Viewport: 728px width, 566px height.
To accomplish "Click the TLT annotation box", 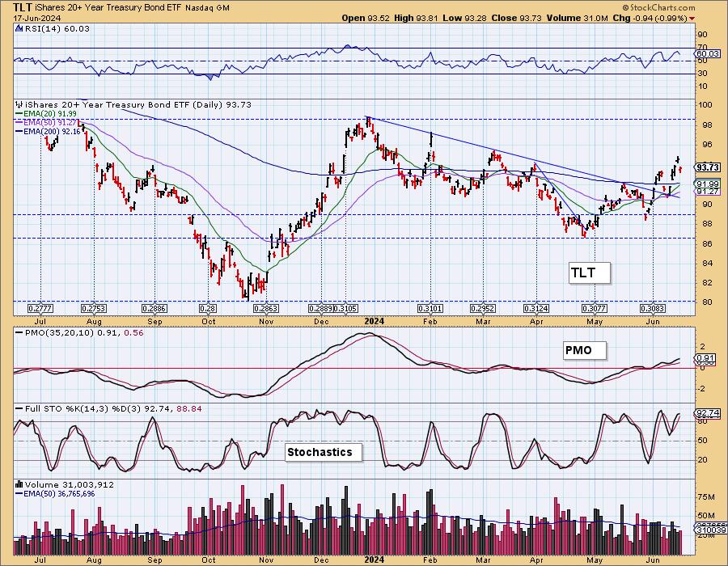I will click(590, 272).
